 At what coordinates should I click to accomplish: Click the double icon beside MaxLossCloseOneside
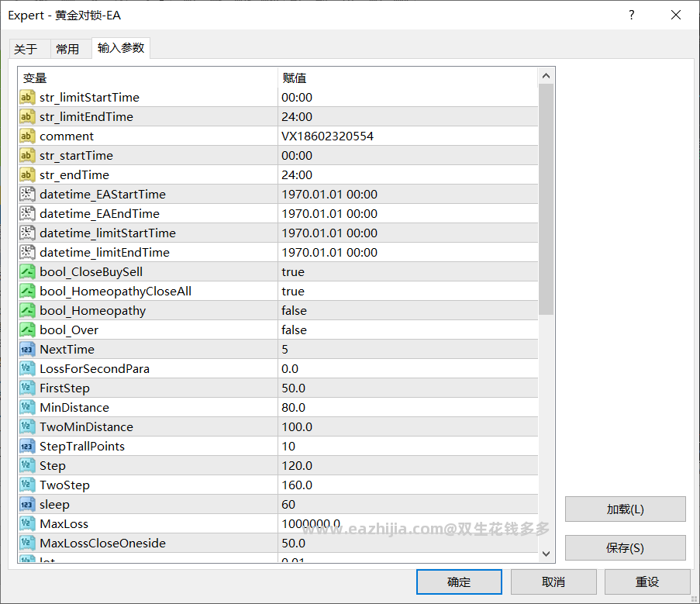pos(27,544)
